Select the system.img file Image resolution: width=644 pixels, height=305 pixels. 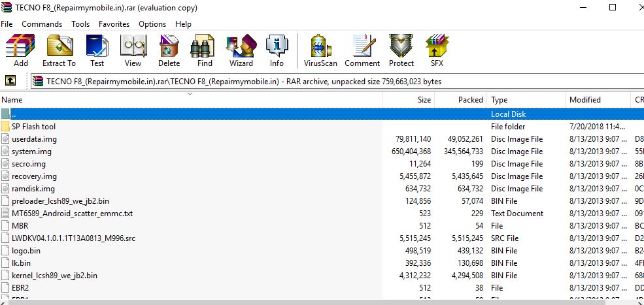pyautogui.click(x=31, y=152)
